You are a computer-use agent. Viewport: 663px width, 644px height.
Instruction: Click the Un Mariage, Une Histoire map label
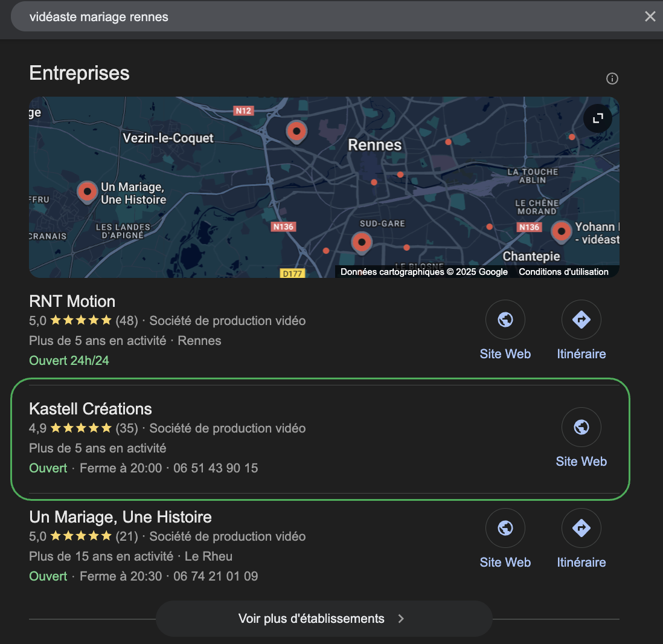click(133, 193)
